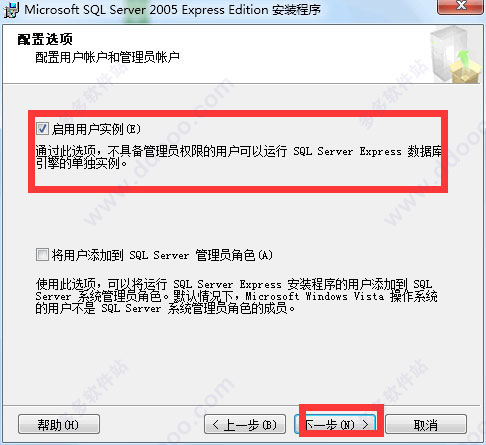Viewport: 486px width, 445px height.
Task: Click the 配置用户帐户和管理员帐户 subtitle
Action: pos(107,57)
